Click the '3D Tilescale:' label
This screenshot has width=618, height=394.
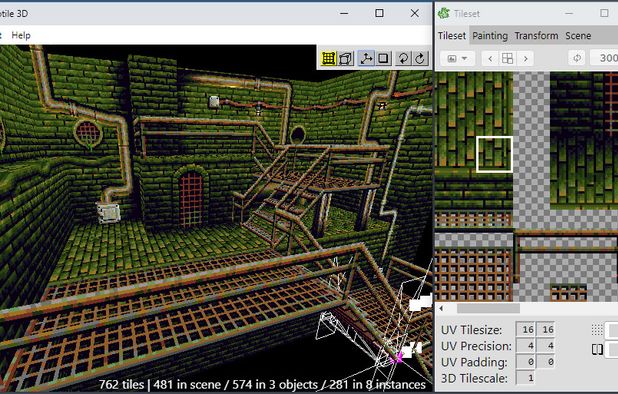point(474,378)
